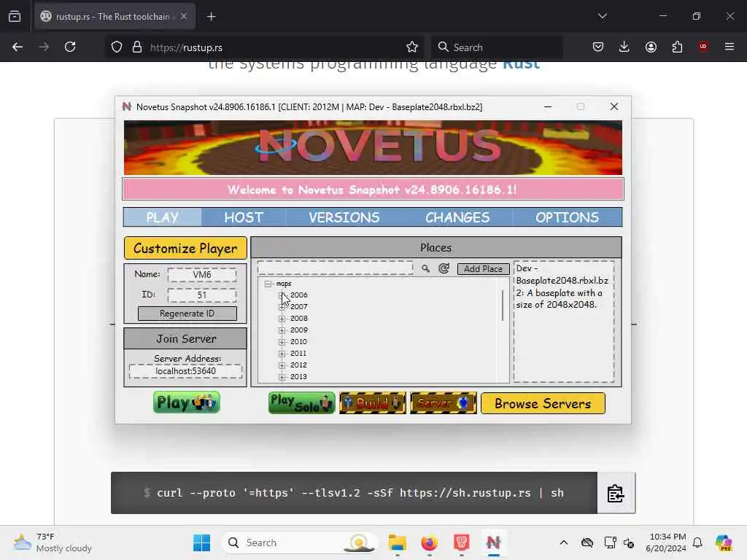Click the Server Address field
The width and height of the screenshot is (747, 560).
click(186, 371)
